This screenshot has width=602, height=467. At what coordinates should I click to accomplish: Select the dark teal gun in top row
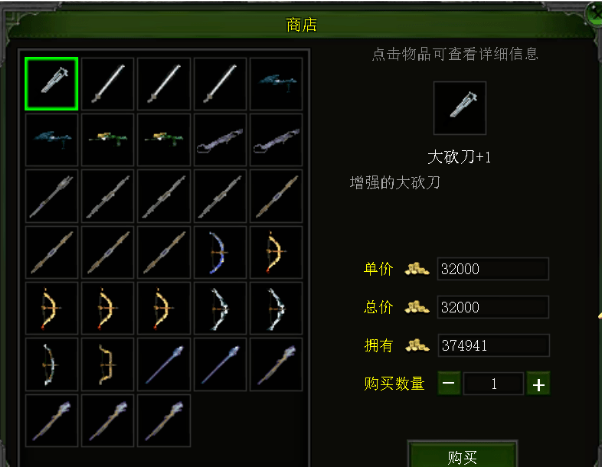click(x=276, y=84)
